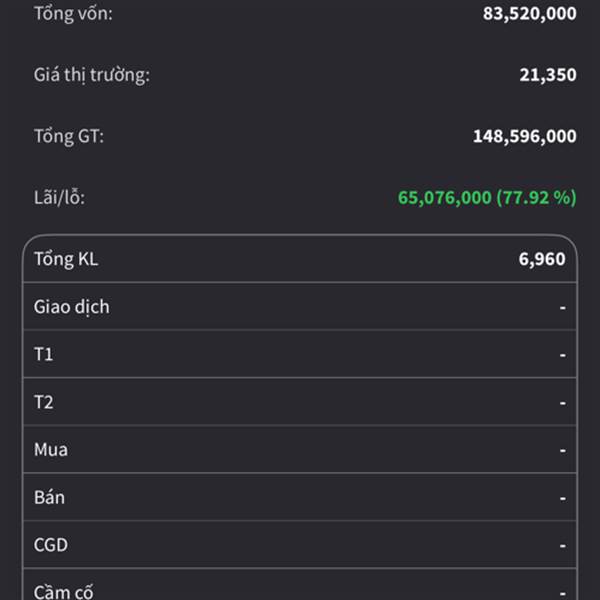Click the Tổng vốn label
This screenshot has width=600, height=600.
click(73, 13)
